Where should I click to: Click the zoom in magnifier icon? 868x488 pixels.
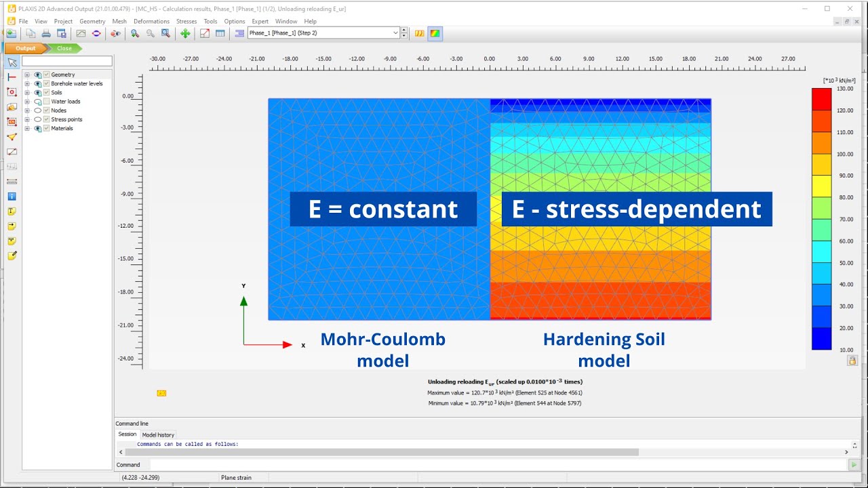click(135, 33)
